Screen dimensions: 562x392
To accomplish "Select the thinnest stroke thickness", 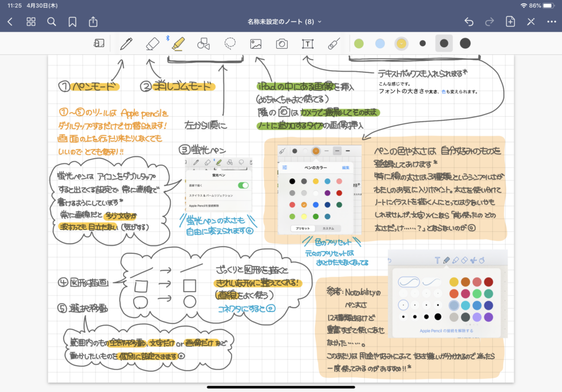I will 422,43.
